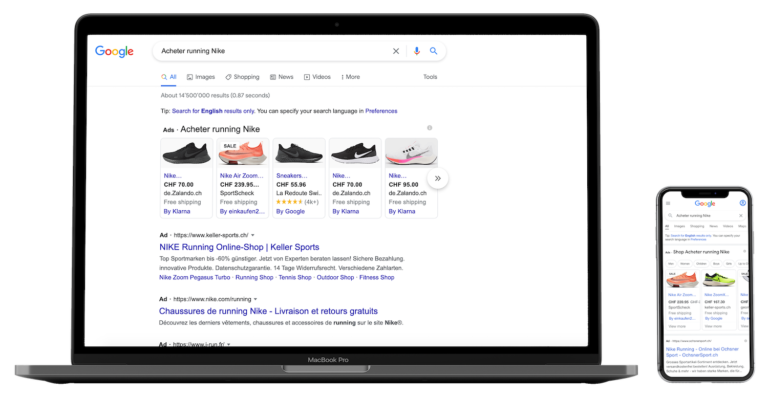Open Nike Running Ochsner Sport headline on phone
The height and width of the screenshot is (397, 768).
(x=702, y=351)
